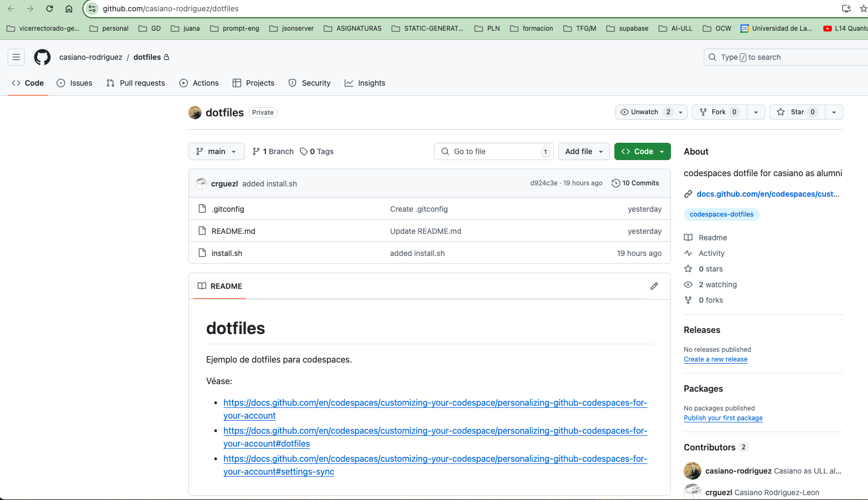View the 10 Commits history
This screenshot has width=868, height=500.
[x=635, y=183]
